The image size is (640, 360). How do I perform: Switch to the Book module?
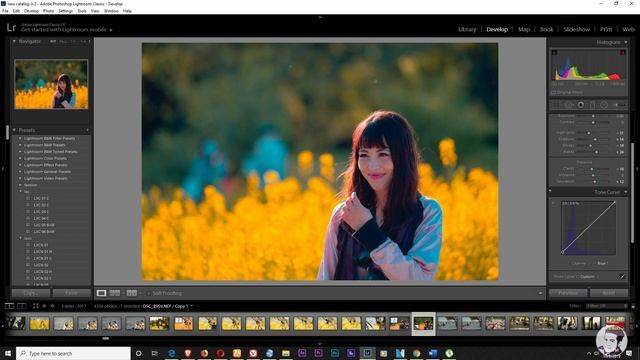pos(547,29)
